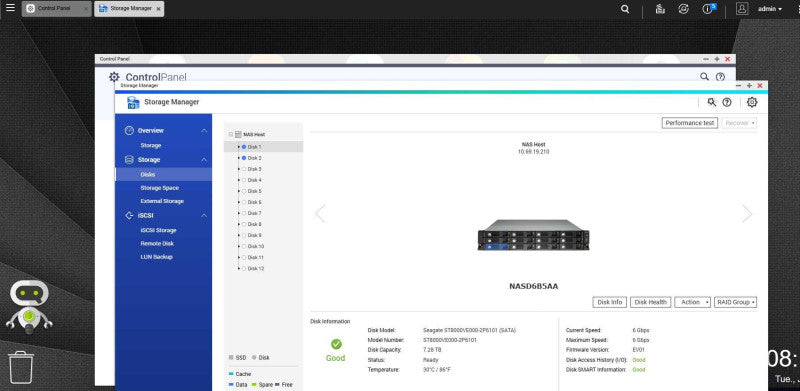The width and height of the screenshot is (800, 391).
Task: Open the admin account dropdown
Action: point(770,9)
